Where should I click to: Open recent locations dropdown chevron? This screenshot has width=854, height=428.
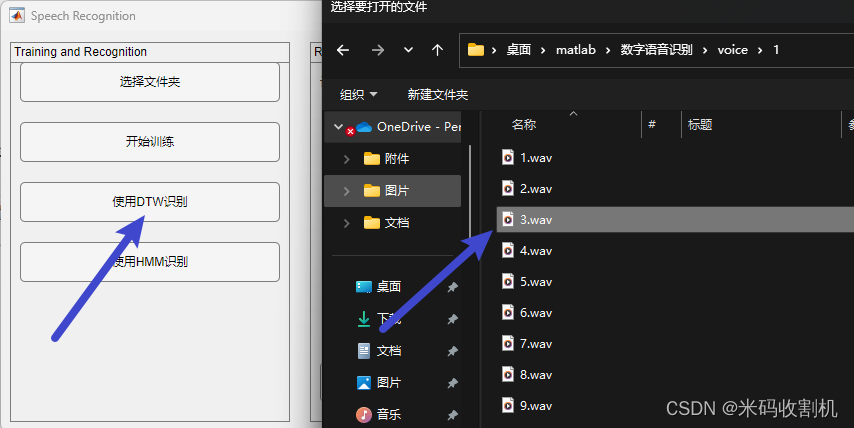tap(408, 50)
